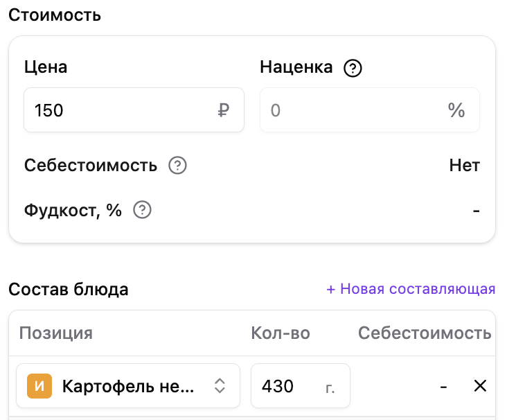Remove the Картофель ingredient row
This screenshot has height=420, width=507.
coord(480,386)
